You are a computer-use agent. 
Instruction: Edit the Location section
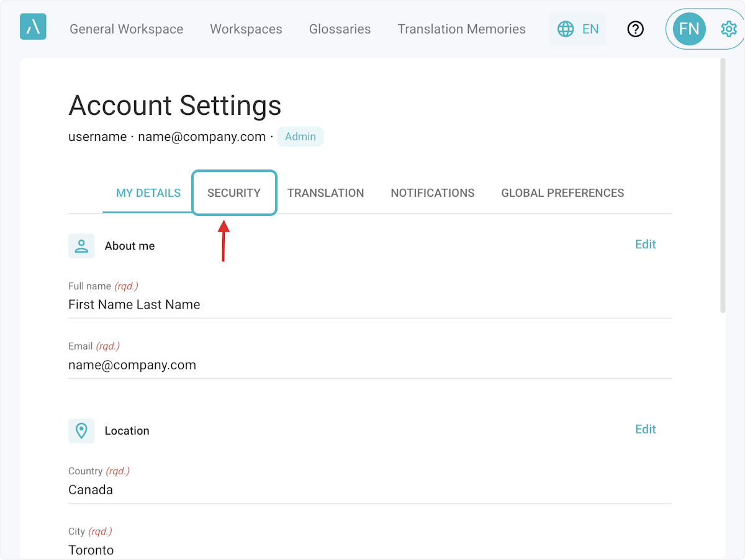(x=645, y=430)
